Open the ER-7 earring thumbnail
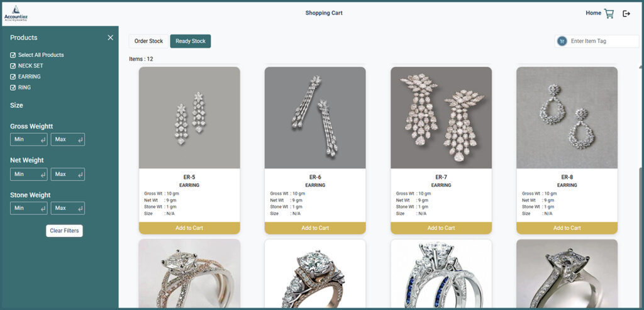The height and width of the screenshot is (310, 644). point(441,118)
